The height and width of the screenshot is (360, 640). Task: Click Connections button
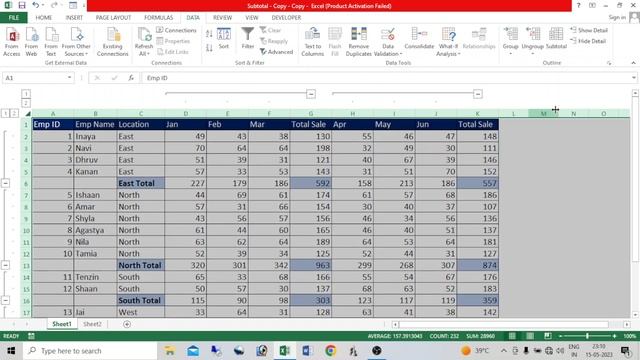pos(176,30)
